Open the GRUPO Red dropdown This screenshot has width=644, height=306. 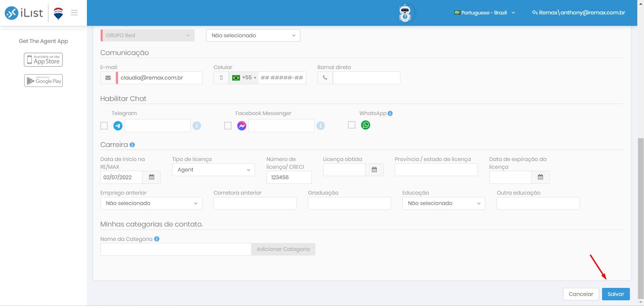coord(147,36)
